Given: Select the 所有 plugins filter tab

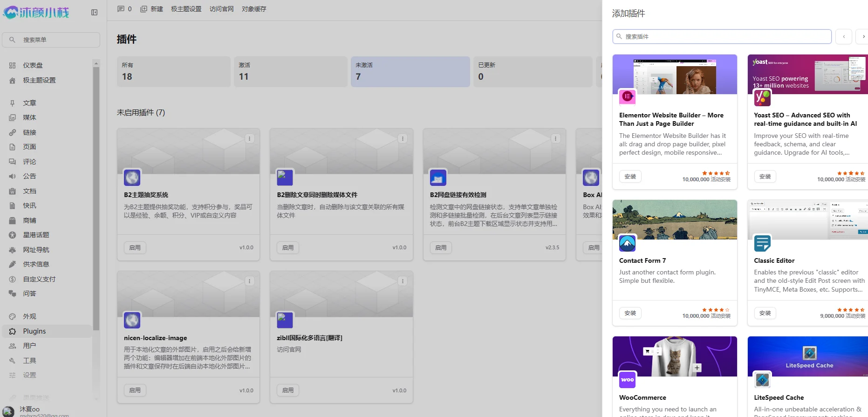Looking at the screenshot, I should tap(173, 72).
